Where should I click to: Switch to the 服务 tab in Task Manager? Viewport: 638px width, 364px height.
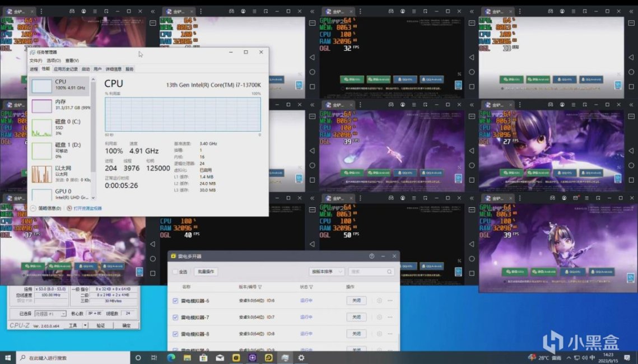point(129,69)
